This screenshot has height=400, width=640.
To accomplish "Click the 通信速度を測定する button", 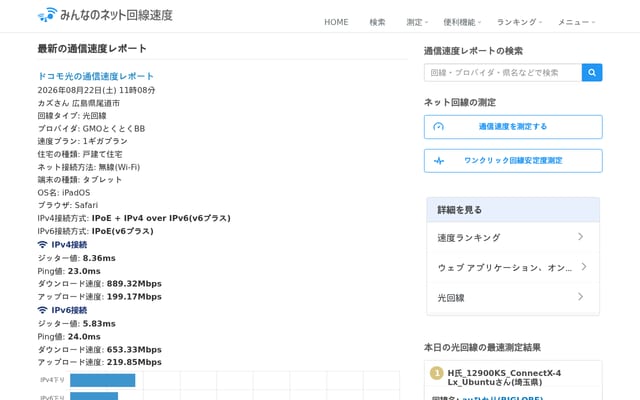I will 513,127.
